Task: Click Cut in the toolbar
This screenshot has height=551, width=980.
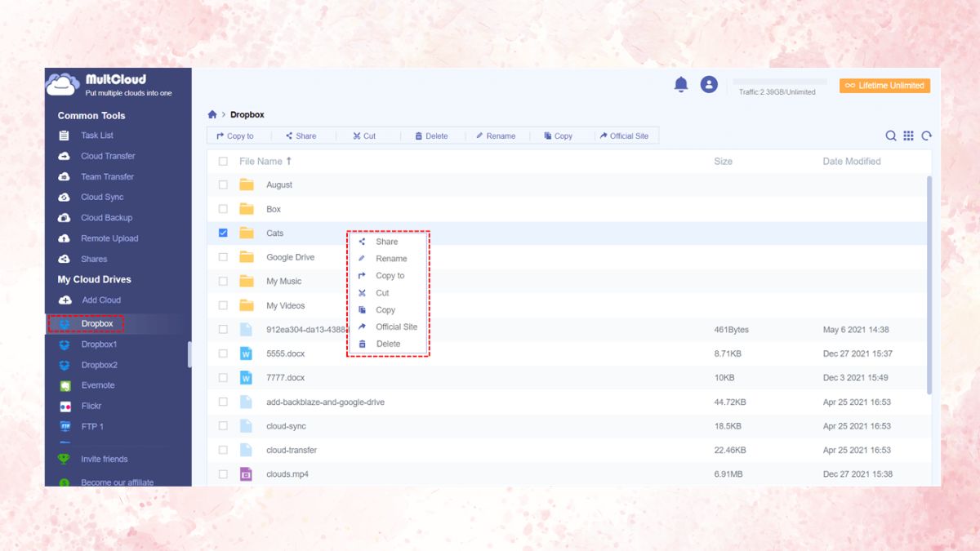Action: [x=364, y=136]
